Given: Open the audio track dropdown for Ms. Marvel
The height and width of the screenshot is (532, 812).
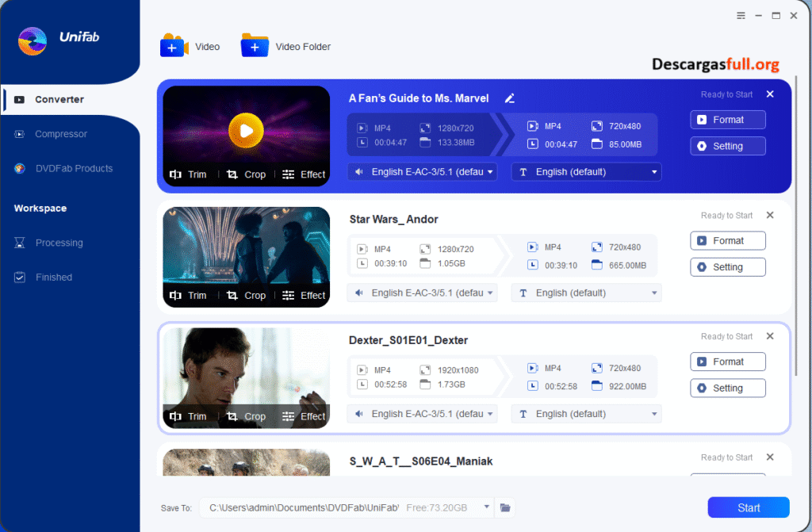Looking at the screenshot, I should click(x=422, y=171).
